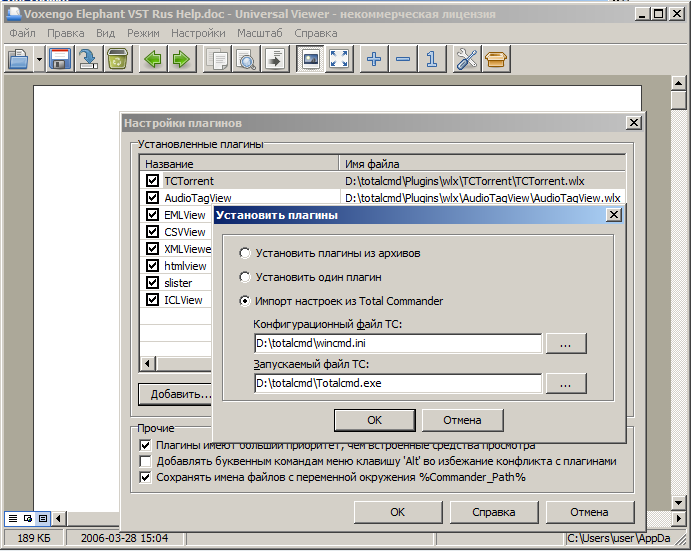This screenshot has height=551, width=691.
Task: Click OK in Настройки плагинов dialog
Action: tap(398, 512)
